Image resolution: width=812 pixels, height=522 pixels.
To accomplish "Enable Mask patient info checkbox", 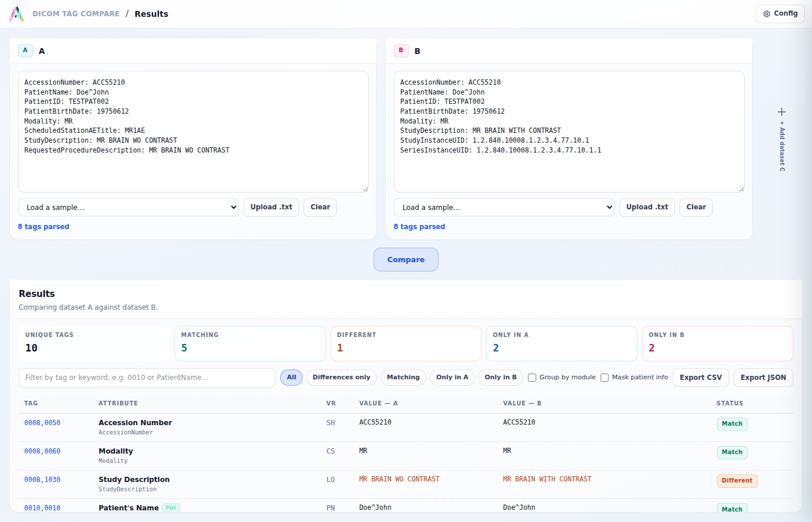I will [x=604, y=378].
